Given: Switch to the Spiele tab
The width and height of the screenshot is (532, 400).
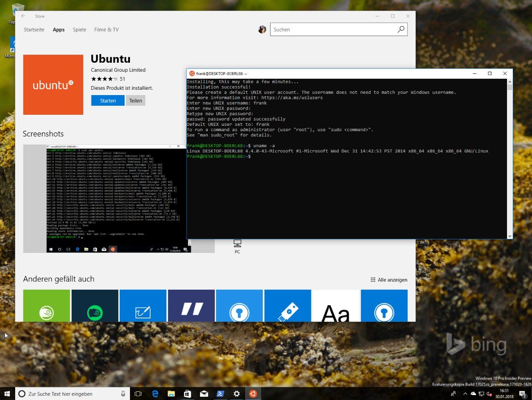Looking at the screenshot, I should [x=80, y=30].
